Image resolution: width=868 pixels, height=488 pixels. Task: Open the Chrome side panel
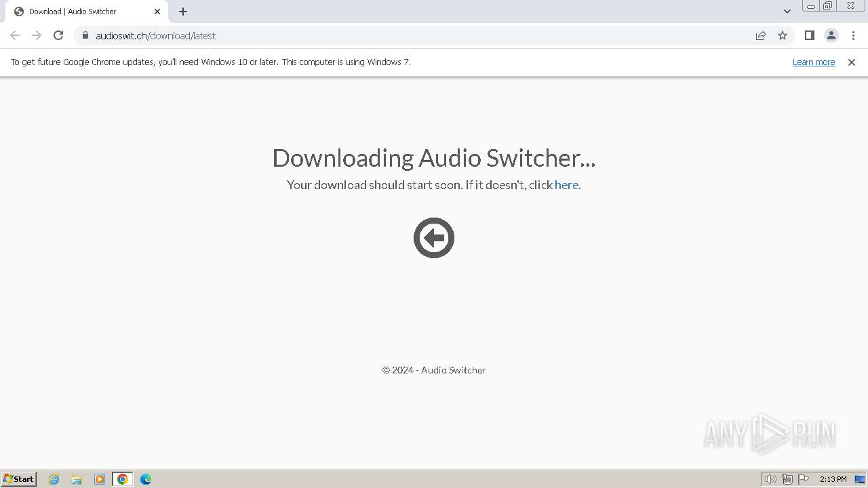coord(809,35)
